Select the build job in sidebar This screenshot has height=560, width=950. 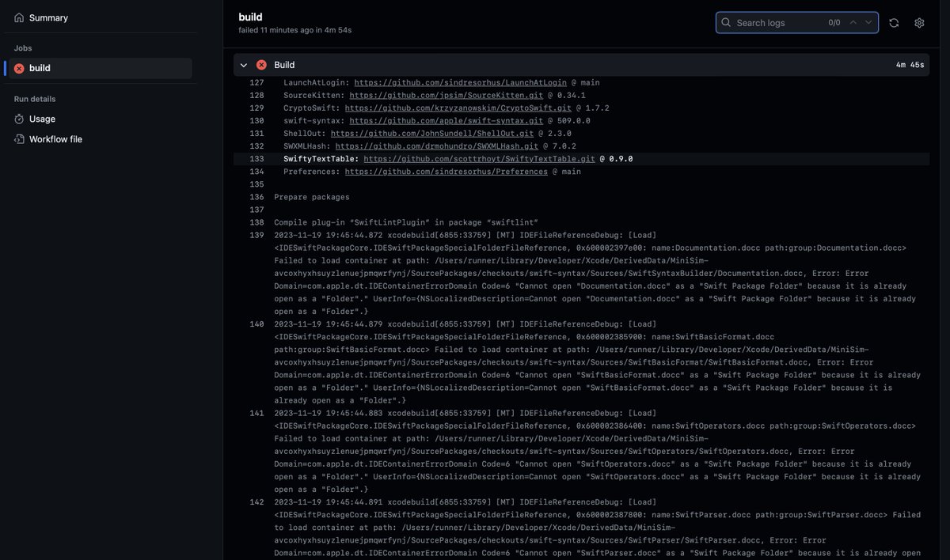pos(98,68)
